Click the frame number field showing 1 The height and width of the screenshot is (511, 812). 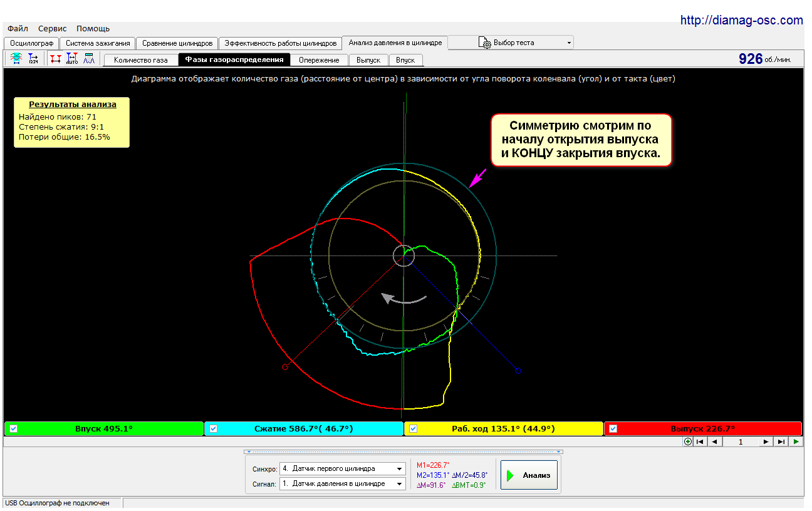(740, 441)
